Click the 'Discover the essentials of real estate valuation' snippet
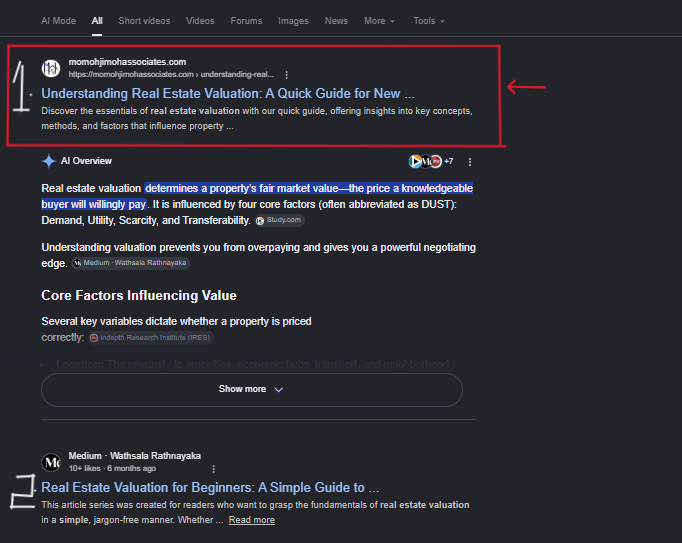This screenshot has width=682, height=543. point(257,118)
